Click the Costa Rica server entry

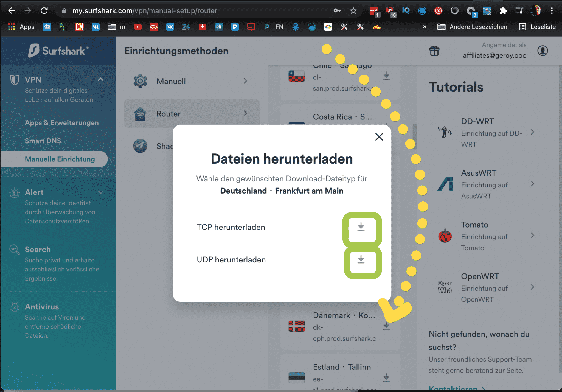click(342, 117)
